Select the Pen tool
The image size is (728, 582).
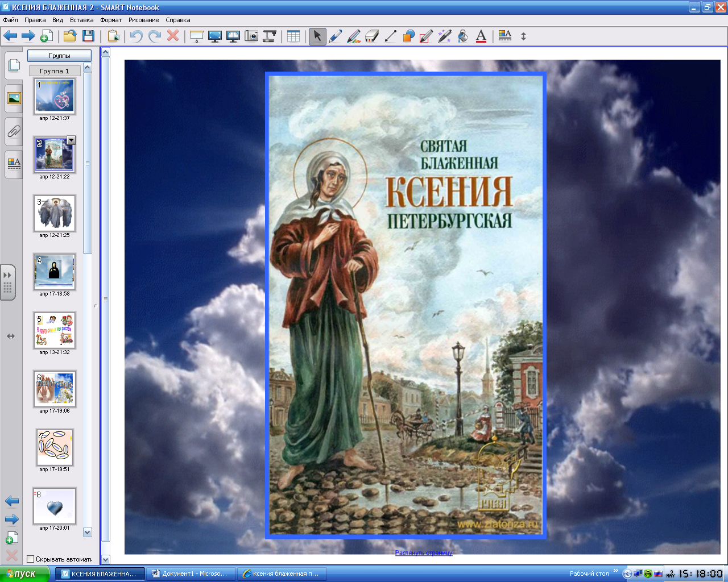[336, 36]
